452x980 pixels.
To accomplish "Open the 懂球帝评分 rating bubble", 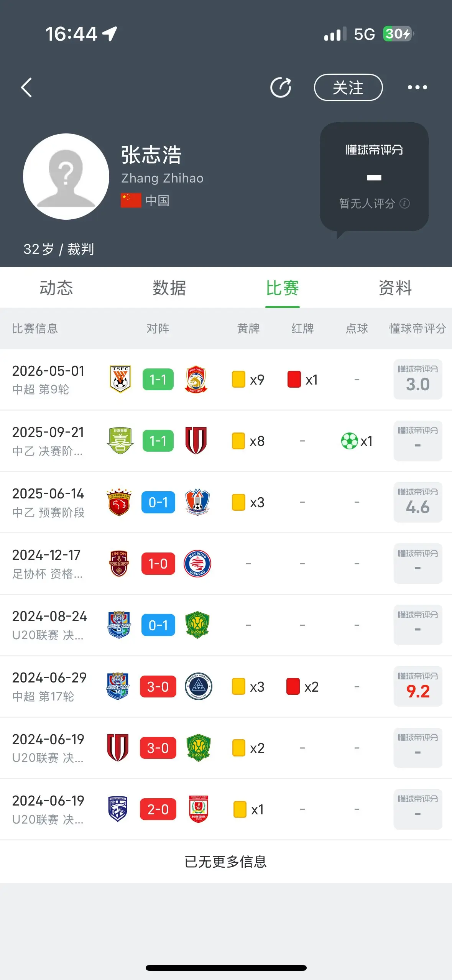I will click(x=374, y=177).
